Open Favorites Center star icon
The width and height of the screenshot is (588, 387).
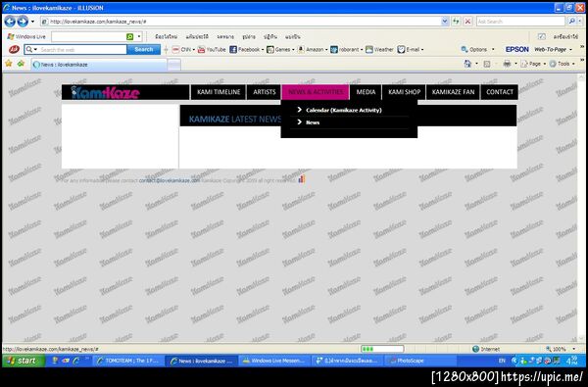(9, 64)
